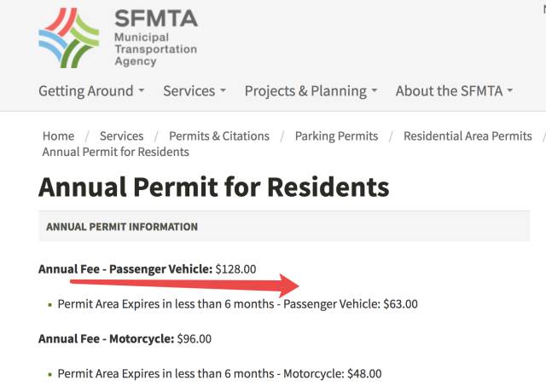
Task: Open the Residential Area Permits breadcrumb
Action: [468, 136]
